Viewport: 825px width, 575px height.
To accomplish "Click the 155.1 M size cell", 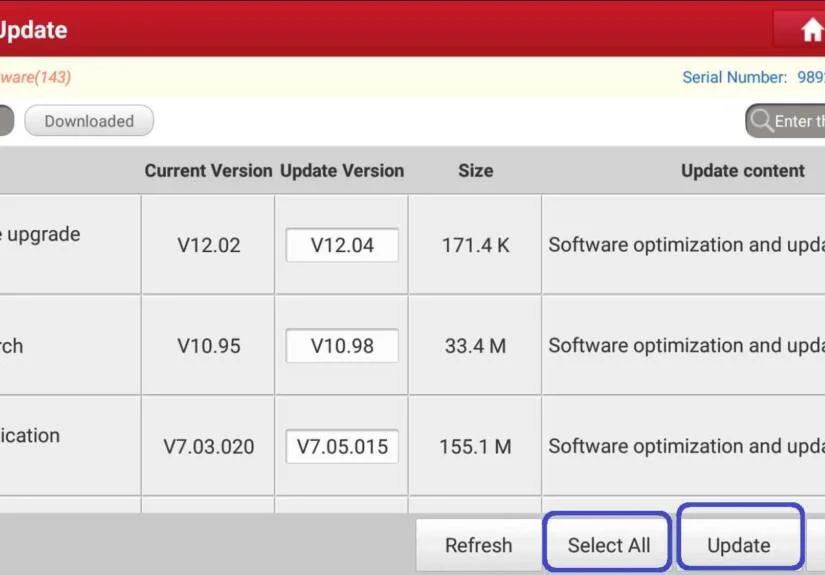I will 475,447.
